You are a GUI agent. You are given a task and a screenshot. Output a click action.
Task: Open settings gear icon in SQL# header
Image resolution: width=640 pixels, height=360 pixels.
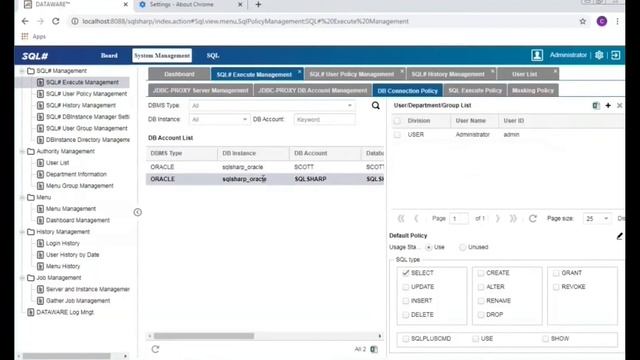599,55
